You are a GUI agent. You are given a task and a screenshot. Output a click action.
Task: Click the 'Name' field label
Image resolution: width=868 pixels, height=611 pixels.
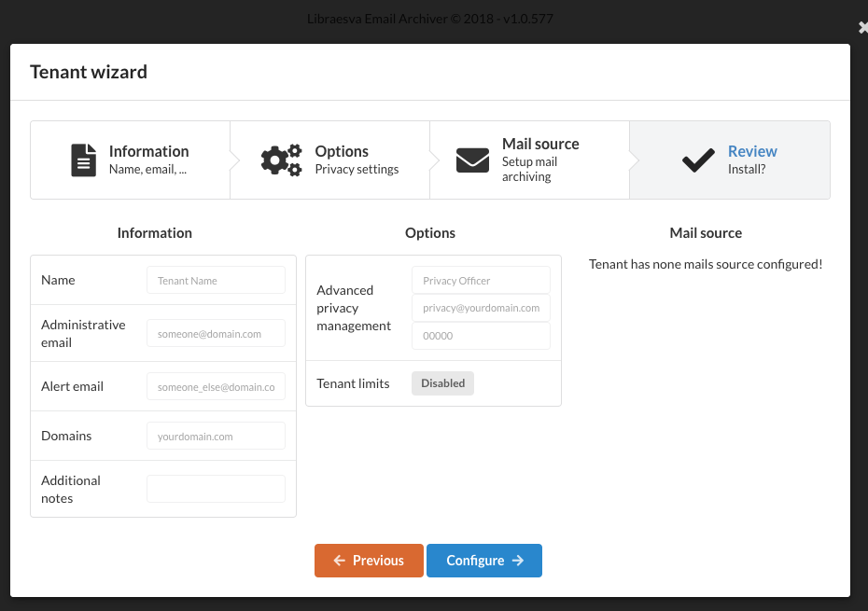[58, 280]
